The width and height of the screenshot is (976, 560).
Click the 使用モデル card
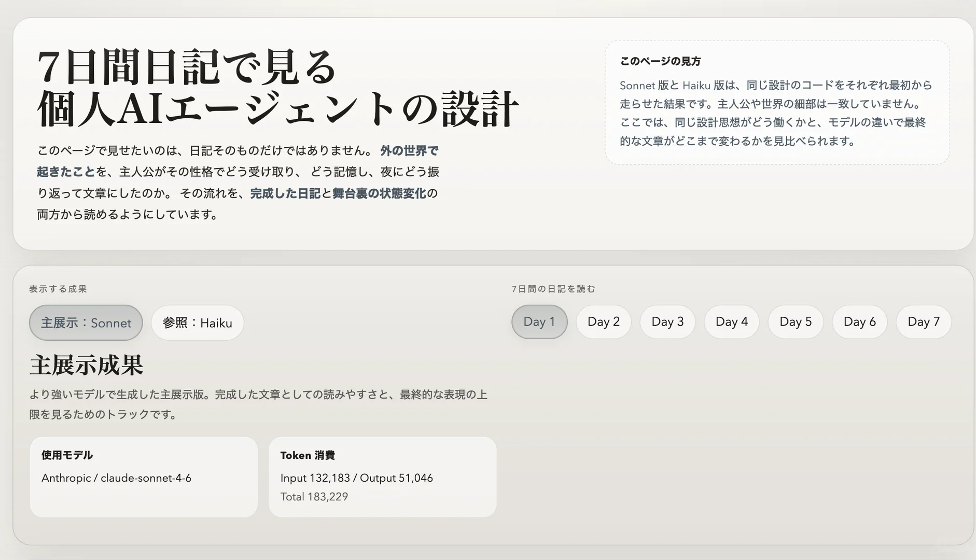(x=144, y=477)
